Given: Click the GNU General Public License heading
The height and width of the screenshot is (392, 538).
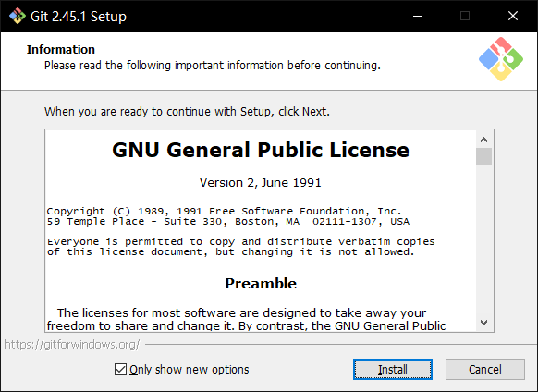Looking at the screenshot, I should [x=261, y=150].
